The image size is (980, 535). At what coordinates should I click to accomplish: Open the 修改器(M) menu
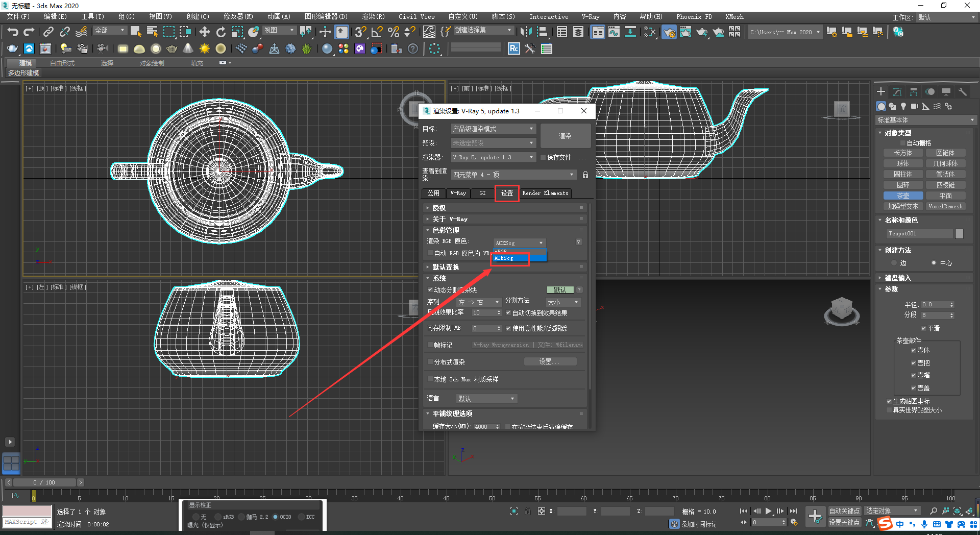238,17
